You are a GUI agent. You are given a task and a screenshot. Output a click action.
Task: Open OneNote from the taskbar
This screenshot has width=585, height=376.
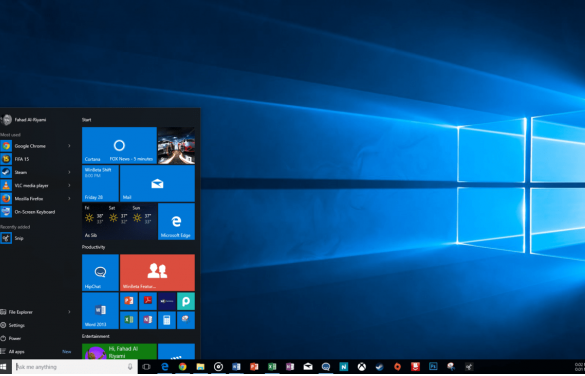[290, 367]
